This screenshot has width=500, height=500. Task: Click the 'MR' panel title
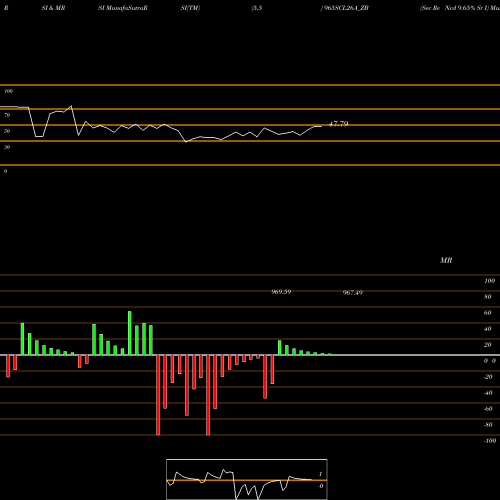pyautogui.click(x=446, y=260)
